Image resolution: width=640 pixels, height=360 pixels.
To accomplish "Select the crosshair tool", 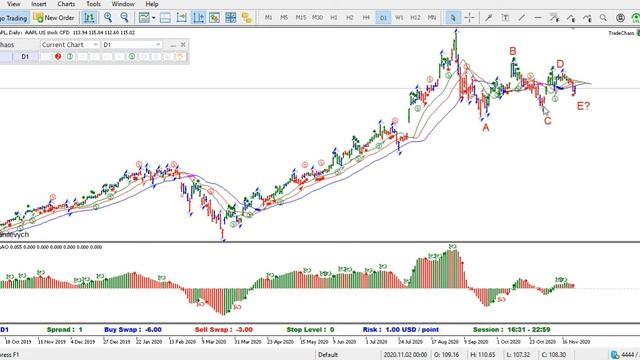I will pyautogui.click(x=470, y=18).
